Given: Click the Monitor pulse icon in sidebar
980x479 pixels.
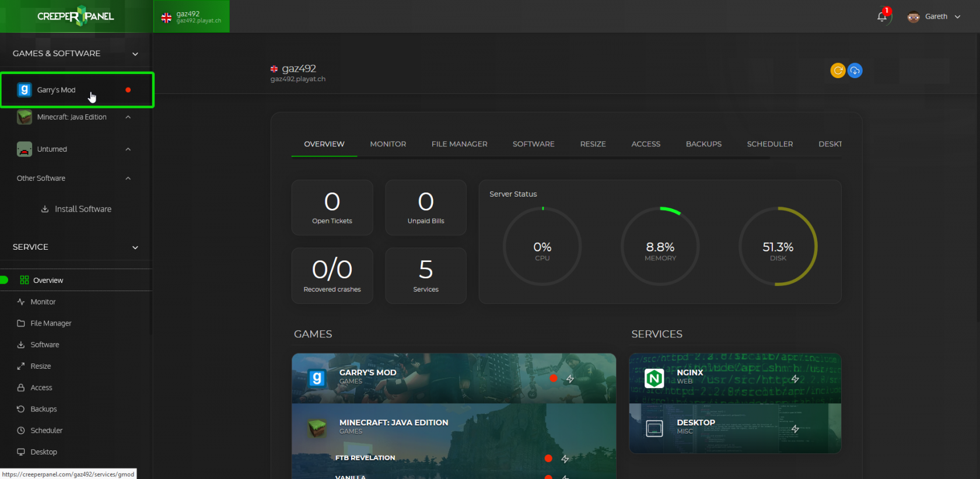Looking at the screenshot, I should pos(21,302).
